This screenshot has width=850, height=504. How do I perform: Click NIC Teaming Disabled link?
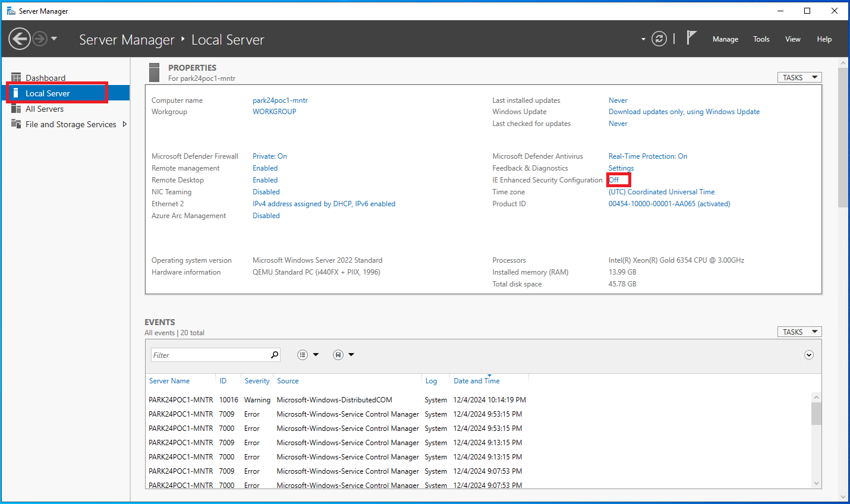[x=266, y=192]
